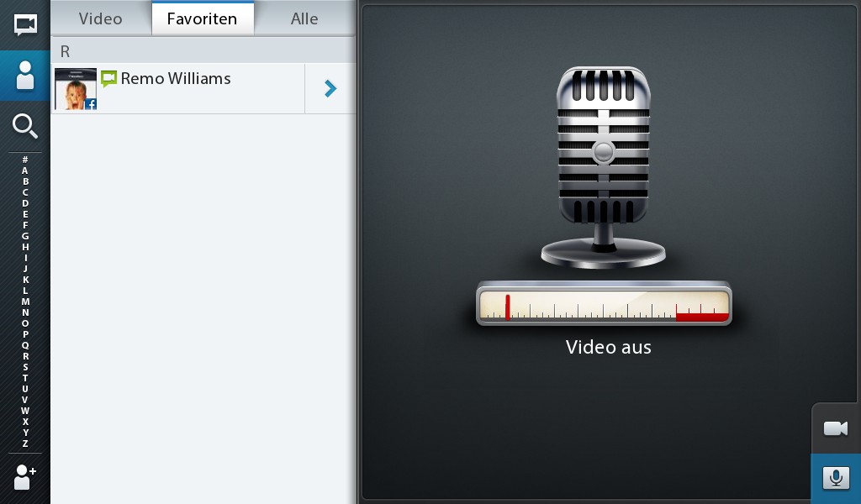Jump to letter X in index
This screenshot has height=504, width=861.
point(25,422)
